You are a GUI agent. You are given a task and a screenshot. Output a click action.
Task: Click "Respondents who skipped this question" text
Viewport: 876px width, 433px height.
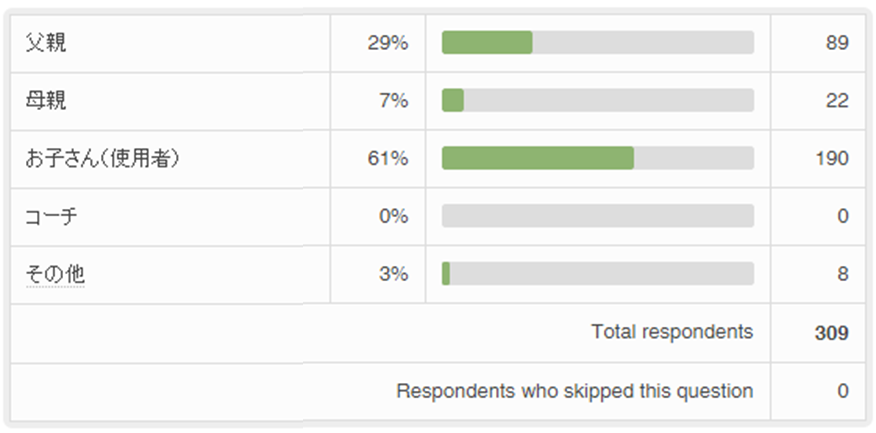pos(574,391)
